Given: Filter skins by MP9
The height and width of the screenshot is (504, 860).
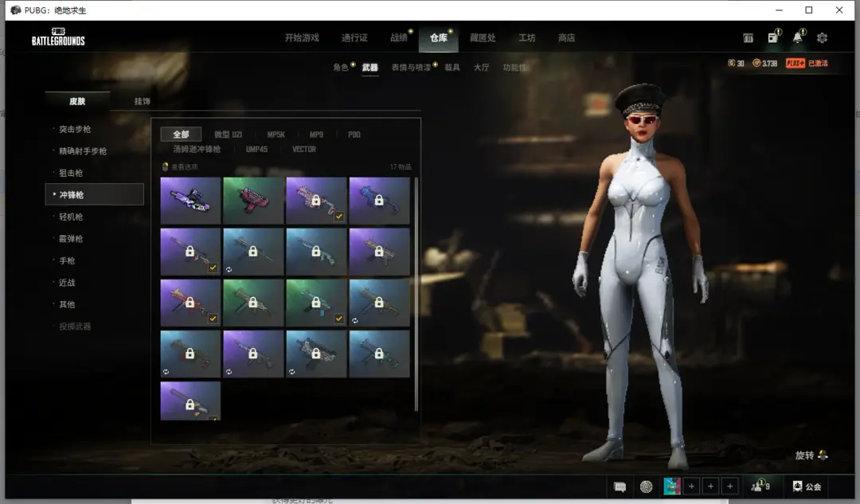Looking at the screenshot, I should (x=316, y=135).
